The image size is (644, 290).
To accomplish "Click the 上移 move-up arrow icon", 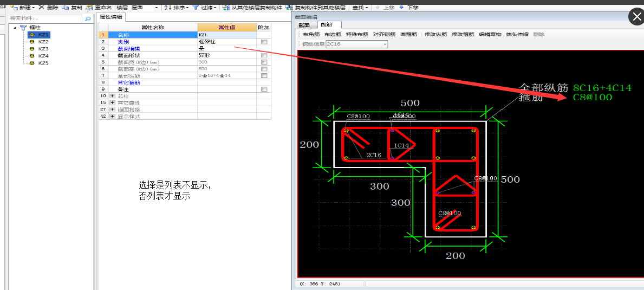I will (378, 8).
